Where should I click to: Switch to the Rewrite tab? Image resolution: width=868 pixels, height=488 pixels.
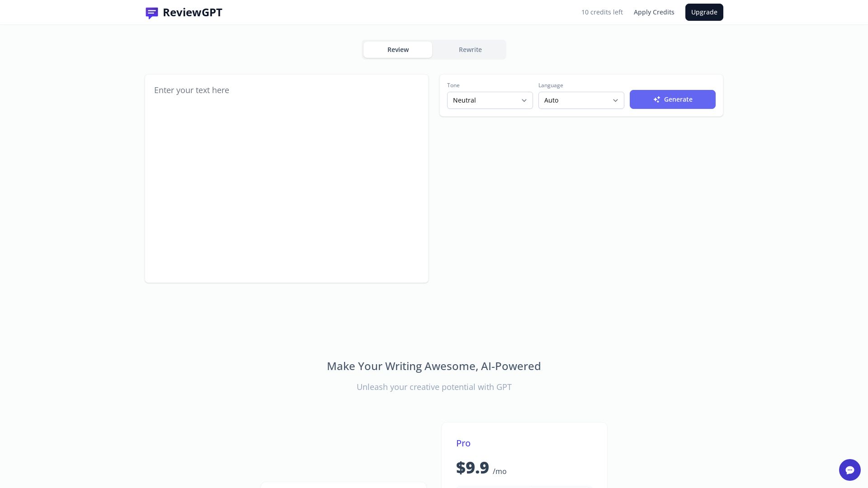(x=470, y=50)
